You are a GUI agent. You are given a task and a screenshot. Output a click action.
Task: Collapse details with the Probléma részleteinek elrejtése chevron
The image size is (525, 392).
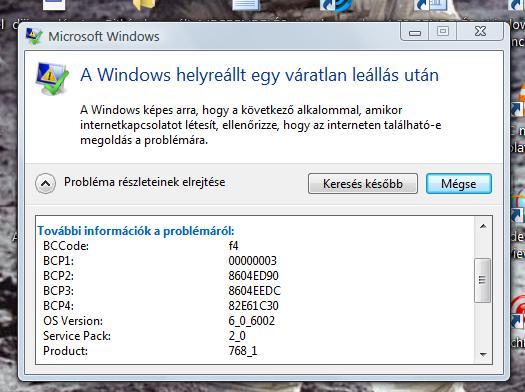pyautogui.click(x=46, y=183)
